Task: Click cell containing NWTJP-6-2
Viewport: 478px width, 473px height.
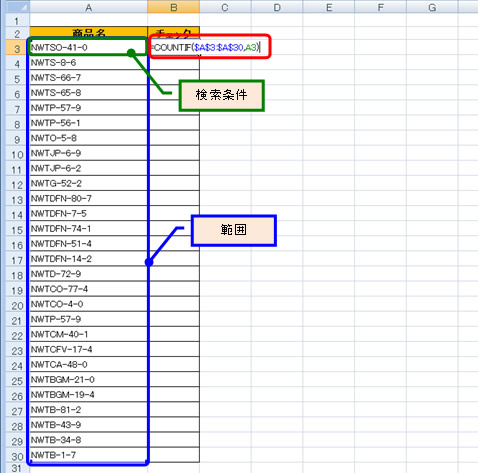Action: pyautogui.click(x=88, y=168)
